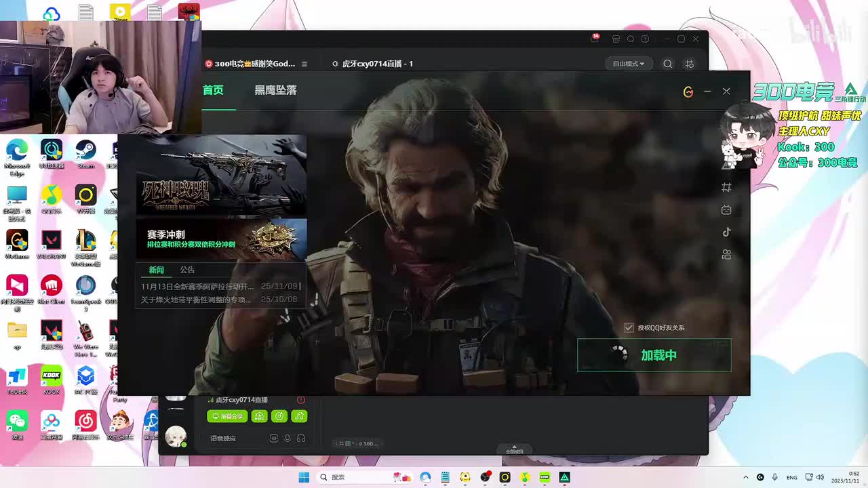The height and width of the screenshot is (488, 868).
Task: Open the 死神玫瑰 weapon skin banner
Action: (x=221, y=176)
